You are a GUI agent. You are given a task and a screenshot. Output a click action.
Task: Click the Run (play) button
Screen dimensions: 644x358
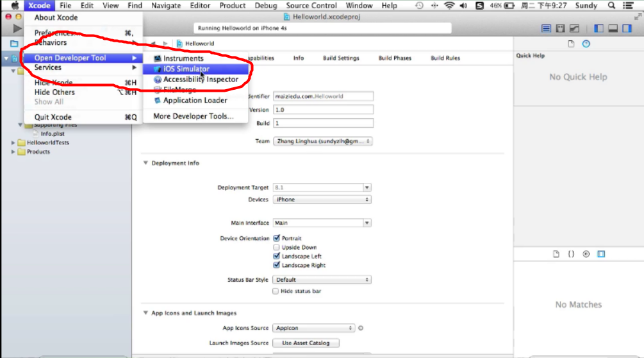(x=17, y=28)
